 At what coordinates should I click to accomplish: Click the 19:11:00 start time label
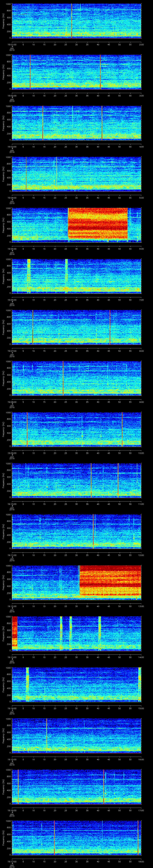[12, 555]
